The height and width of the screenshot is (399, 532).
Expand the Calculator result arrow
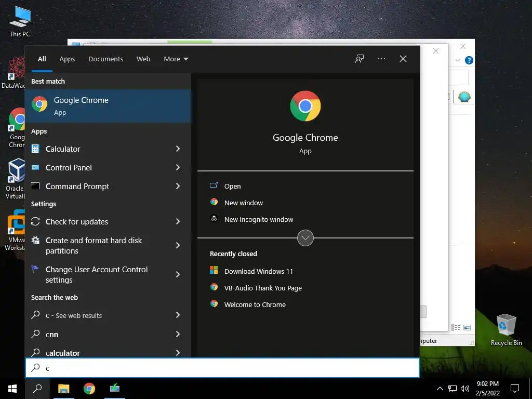[x=178, y=149]
